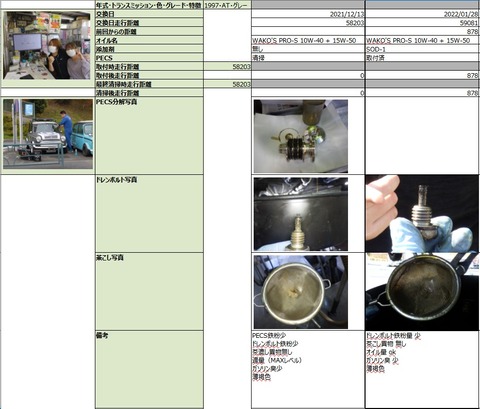Image resolution: width=480 pixels, height=409 pixels.
Task: Select 878 in the 取付後走行距離 row
Action: tap(422, 75)
